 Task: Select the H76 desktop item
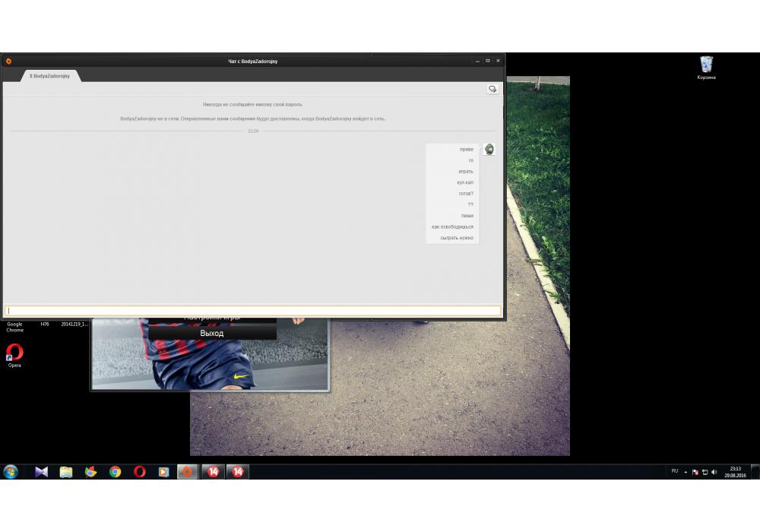(x=45, y=325)
